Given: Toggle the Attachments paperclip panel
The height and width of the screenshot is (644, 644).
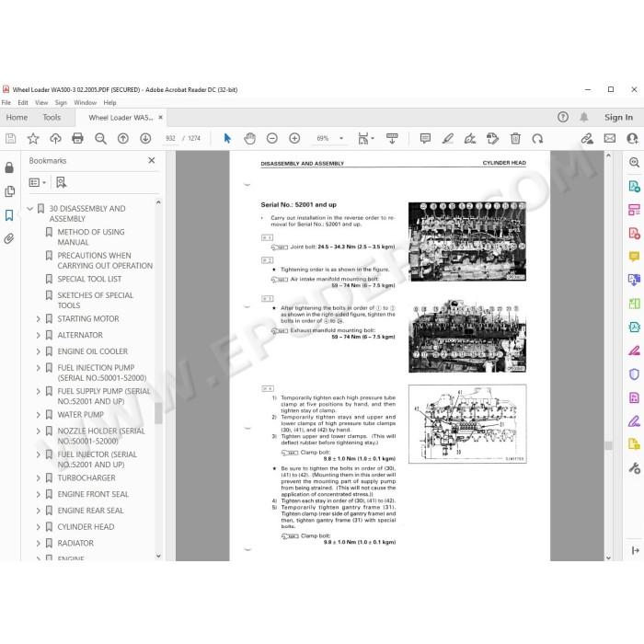Looking at the screenshot, I should tap(9, 238).
